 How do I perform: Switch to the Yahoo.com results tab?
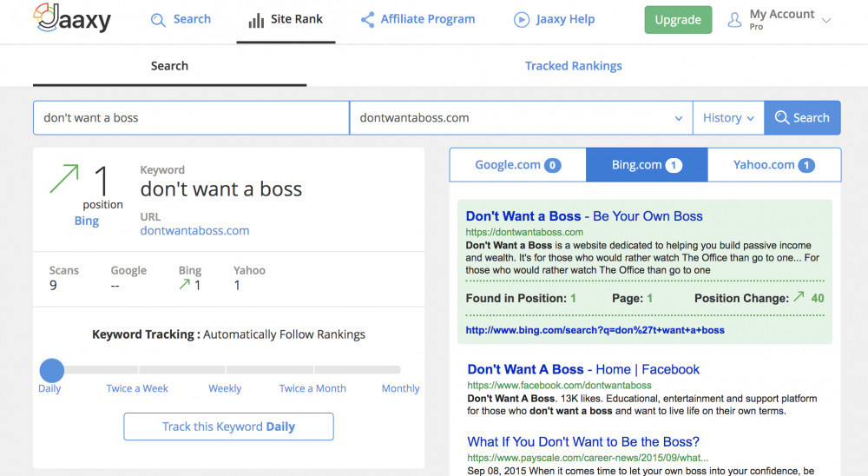tap(774, 164)
